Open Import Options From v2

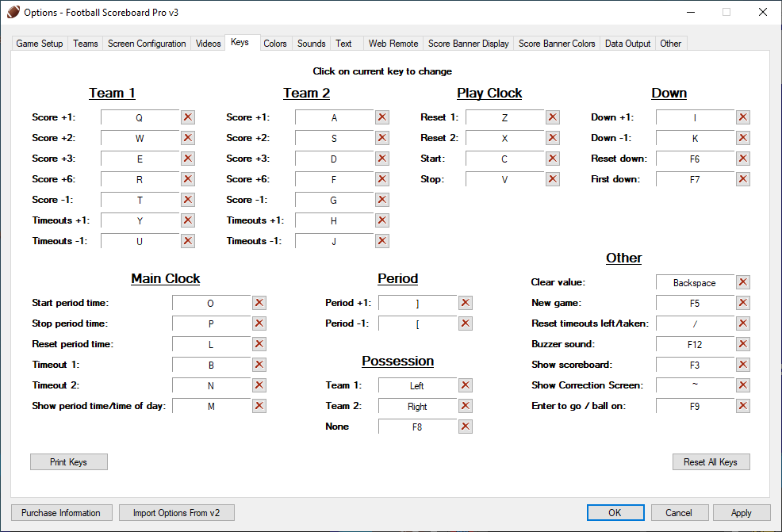click(x=176, y=513)
